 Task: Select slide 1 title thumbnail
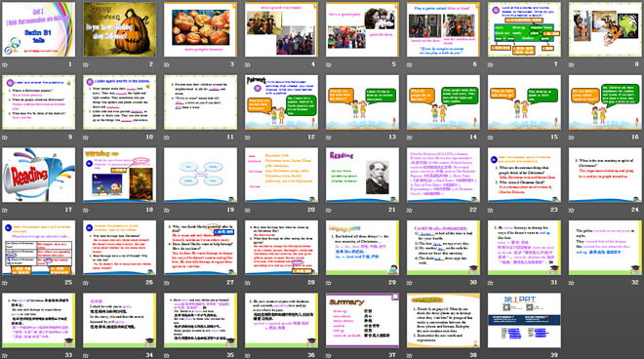tap(39, 29)
